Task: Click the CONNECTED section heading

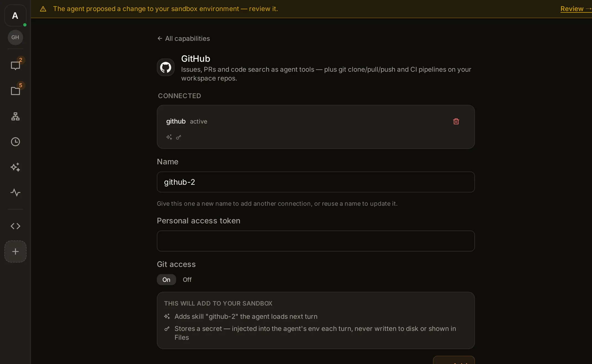Action: click(x=179, y=96)
